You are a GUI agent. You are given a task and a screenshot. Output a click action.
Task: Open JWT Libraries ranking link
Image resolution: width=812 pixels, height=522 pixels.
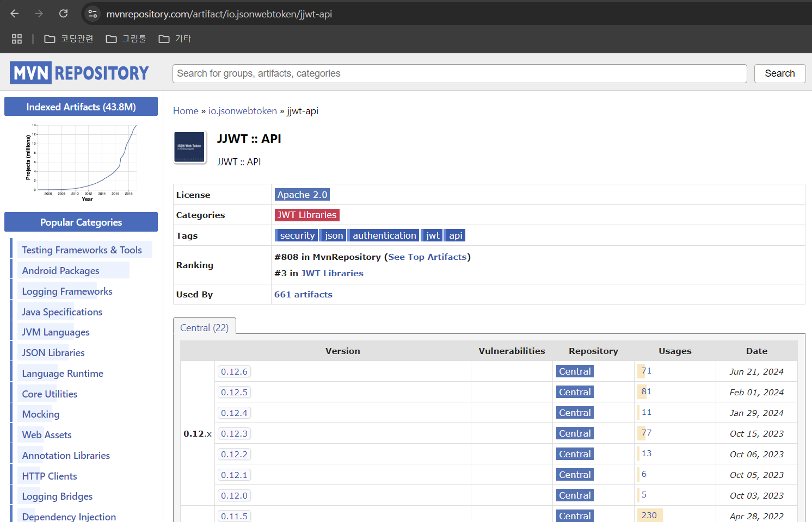click(332, 273)
